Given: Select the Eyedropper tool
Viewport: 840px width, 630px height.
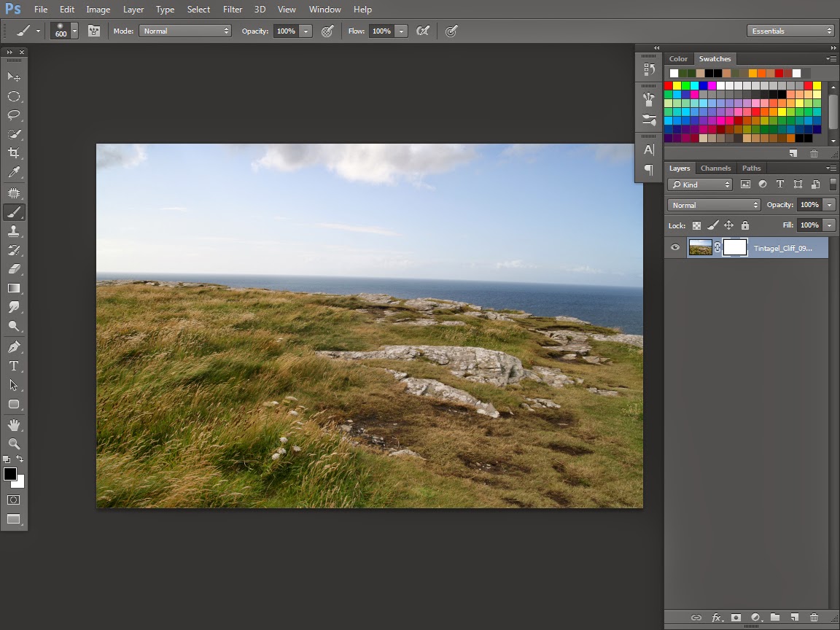Looking at the screenshot, I should tap(13, 173).
